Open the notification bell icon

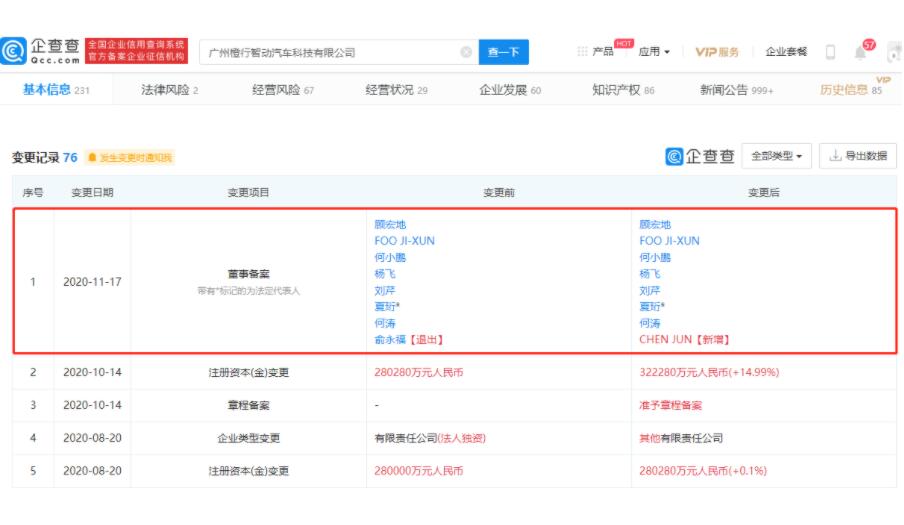point(860,53)
